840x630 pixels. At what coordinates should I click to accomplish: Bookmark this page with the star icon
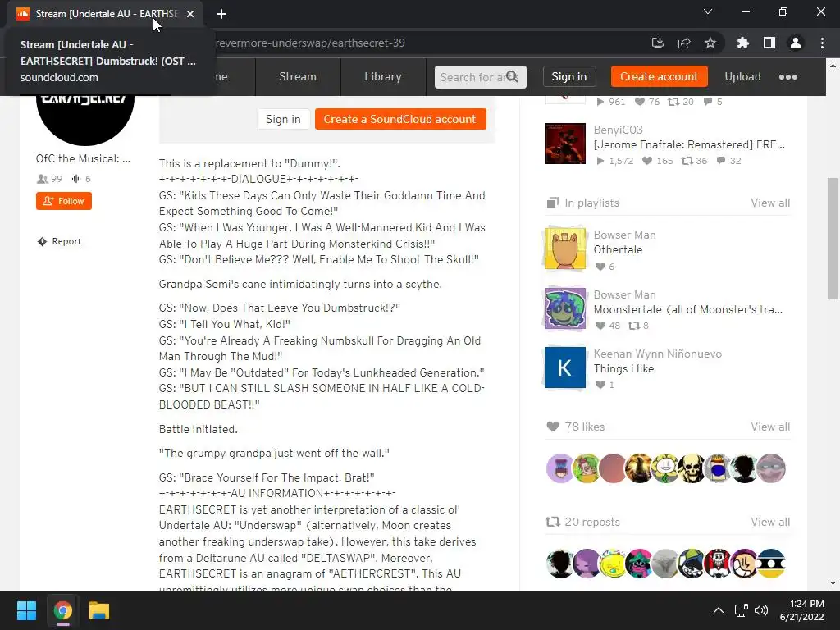pos(710,43)
